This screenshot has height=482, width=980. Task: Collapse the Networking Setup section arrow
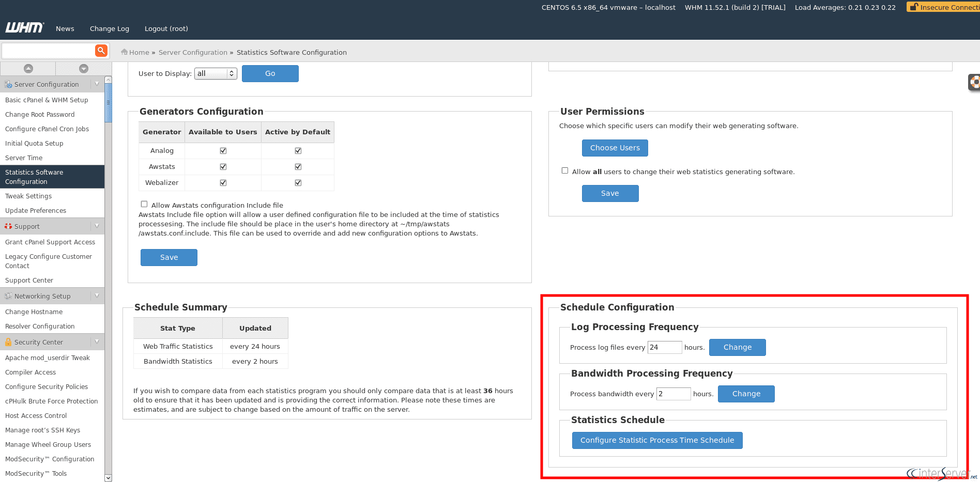pyautogui.click(x=97, y=296)
